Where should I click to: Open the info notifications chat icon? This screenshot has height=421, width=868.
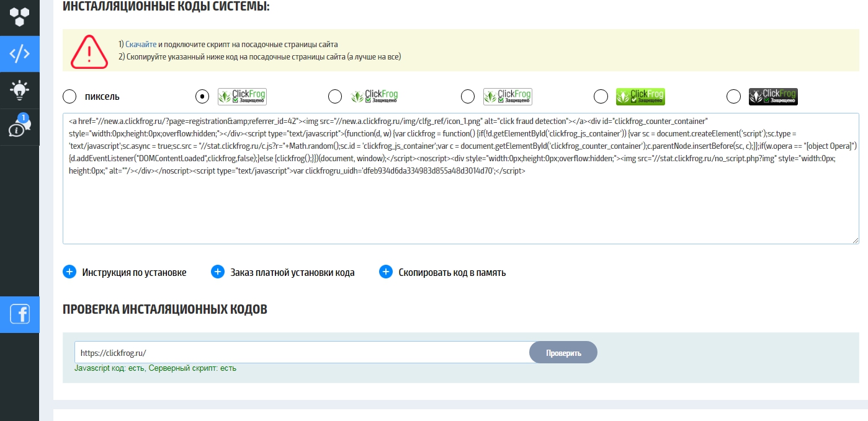[19, 126]
